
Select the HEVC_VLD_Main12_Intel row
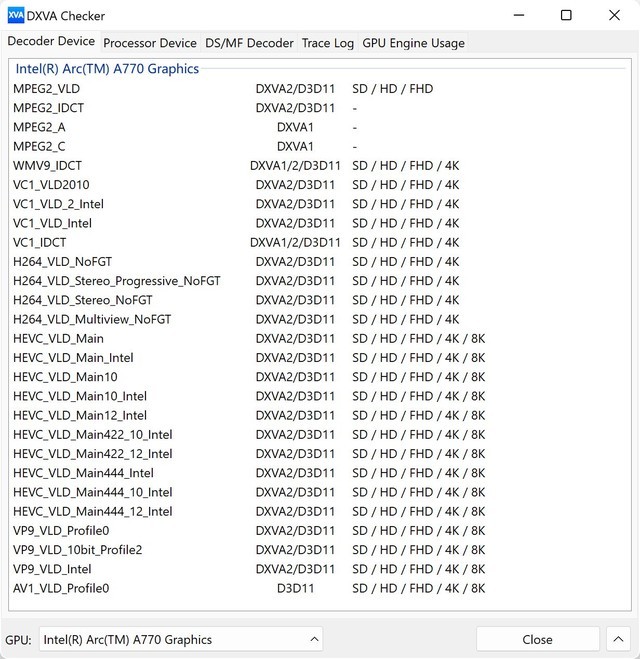click(319, 415)
